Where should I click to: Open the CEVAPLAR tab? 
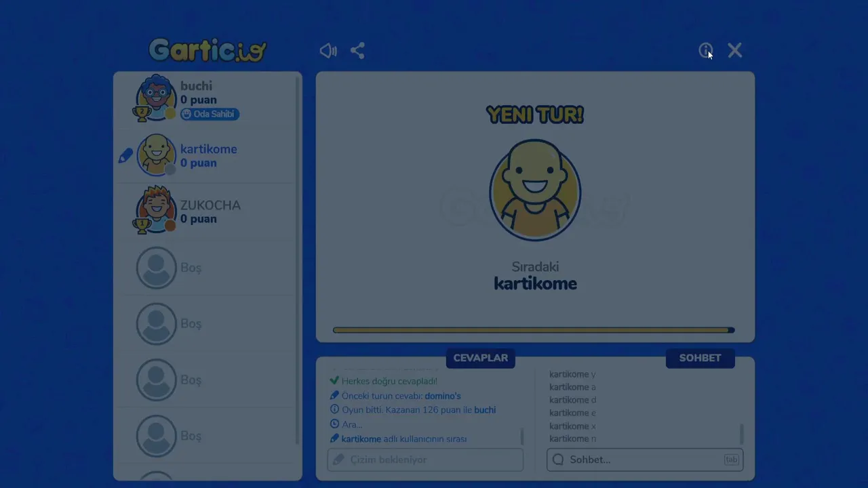click(x=480, y=358)
